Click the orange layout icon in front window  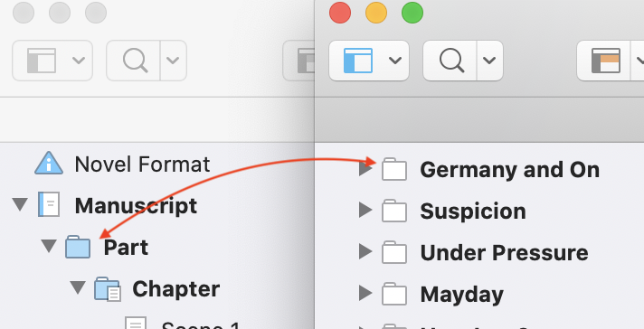[606, 61]
